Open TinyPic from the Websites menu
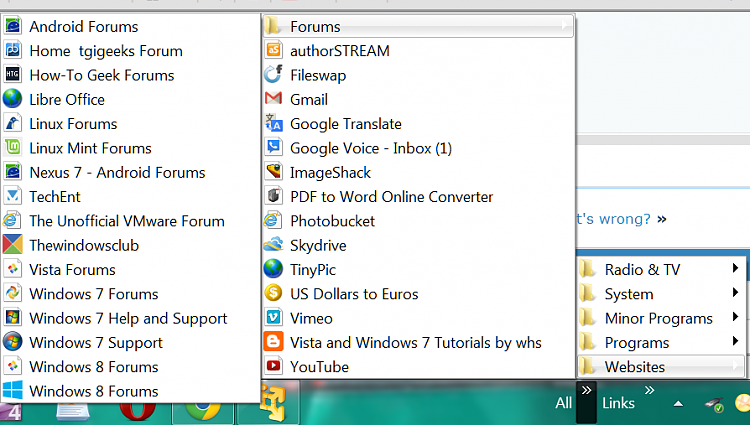The height and width of the screenshot is (425, 750). point(418,269)
